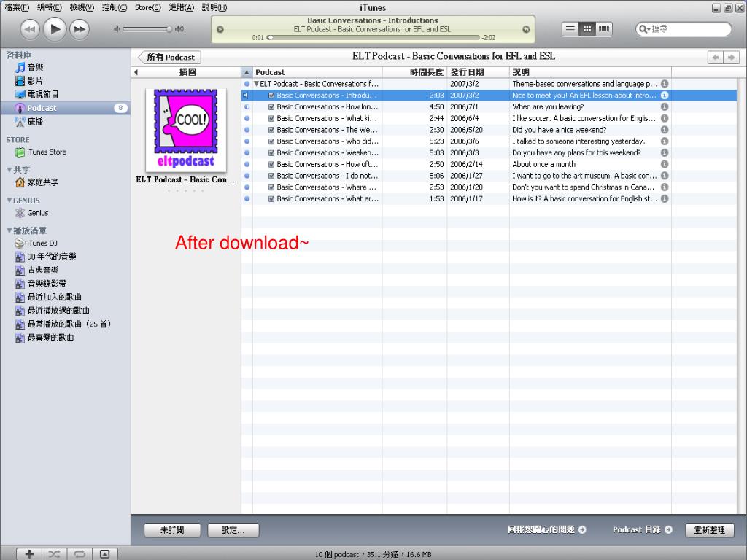Open the 編輯(E) menu
Viewport: 747px width, 560px height.
50,7
